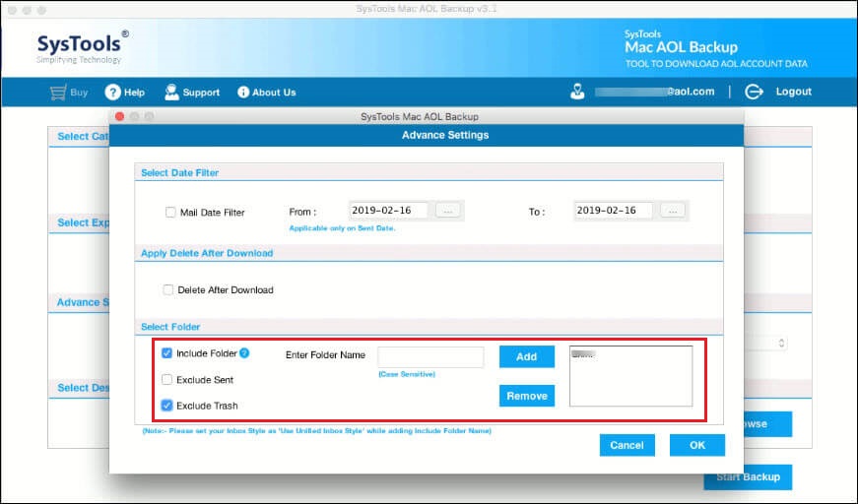
Task: Focus the Enter Folder Name text box
Action: coord(430,357)
